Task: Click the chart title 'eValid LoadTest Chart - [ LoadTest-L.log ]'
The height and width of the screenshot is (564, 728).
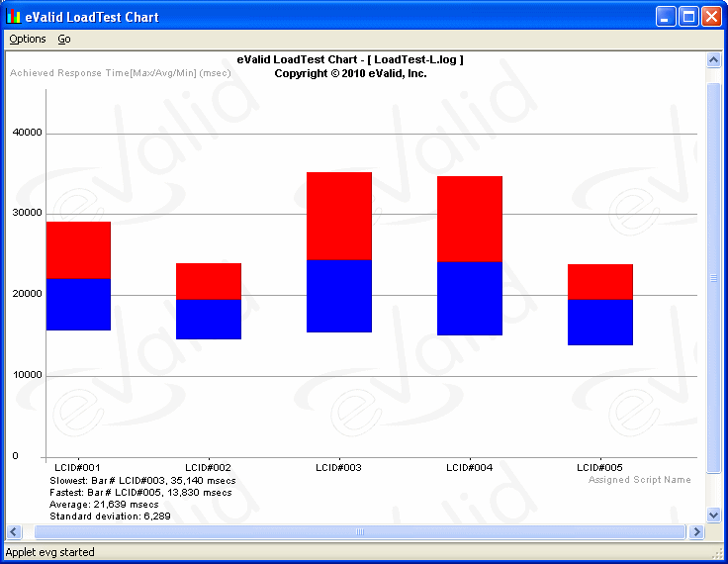Action: (350, 59)
